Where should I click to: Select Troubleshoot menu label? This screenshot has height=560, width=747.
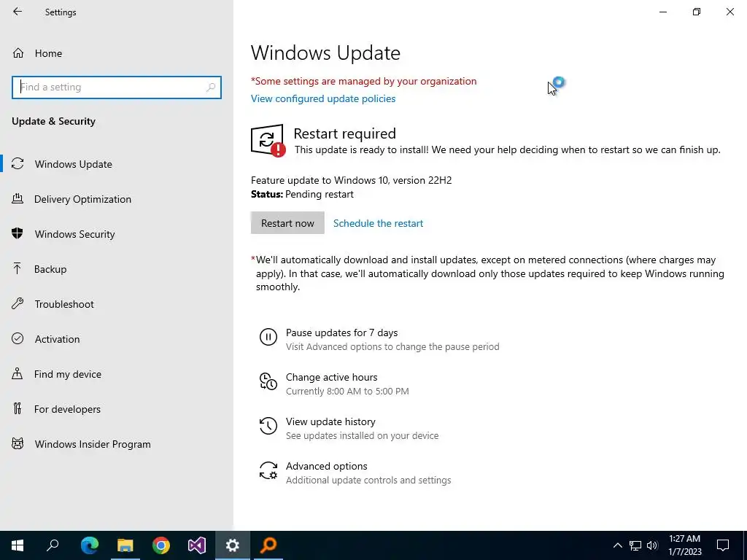tap(64, 304)
